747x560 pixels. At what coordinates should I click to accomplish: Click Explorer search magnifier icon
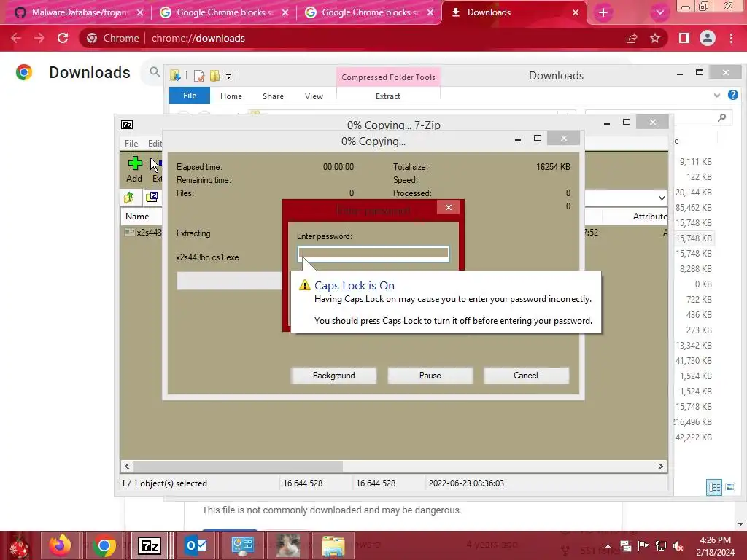coord(722,117)
